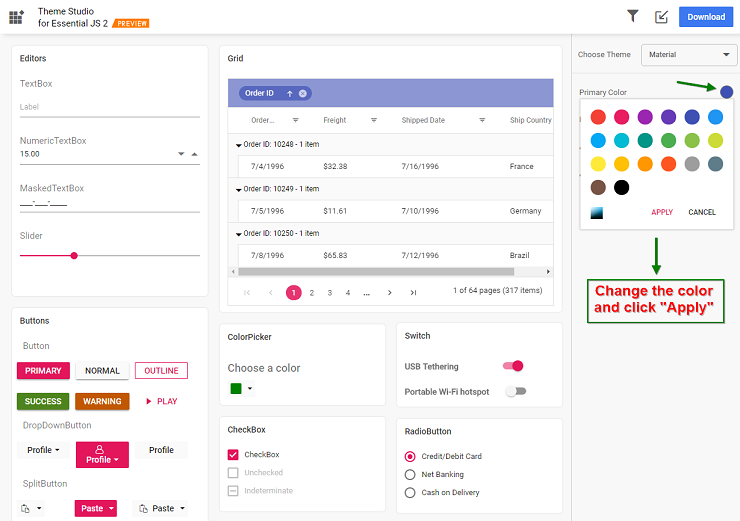This screenshot has height=521, width=740.
Task: Go to page 4 in pager
Action: 348,293
